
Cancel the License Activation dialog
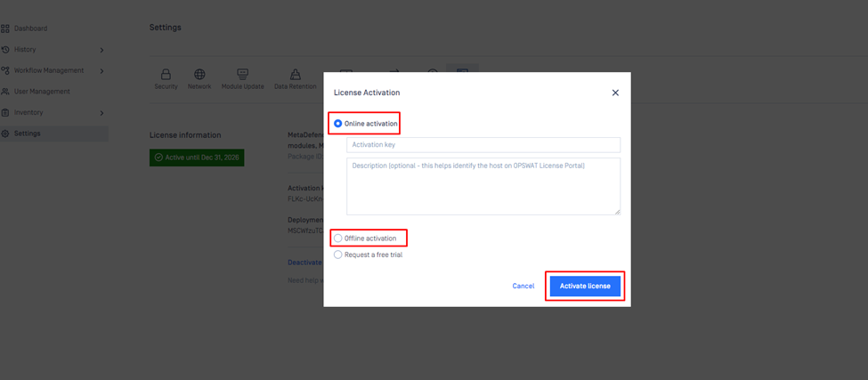tap(523, 286)
